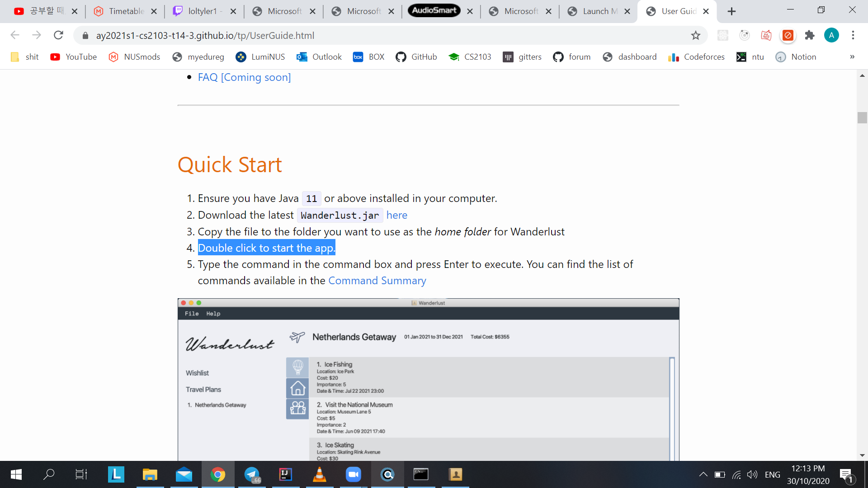Click the GitHub bookmark
The width and height of the screenshot is (868, 488).
click(x=416, y=57)
